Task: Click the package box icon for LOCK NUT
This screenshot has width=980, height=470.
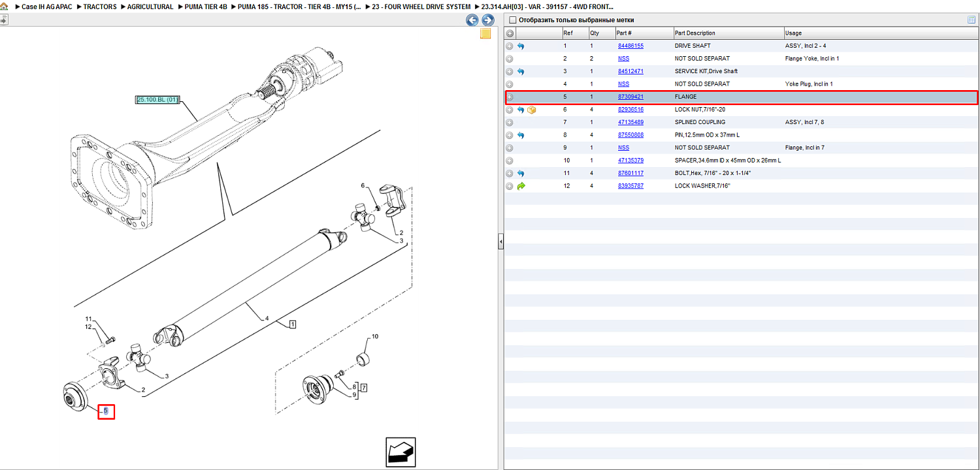Action: tap(532, 110)
